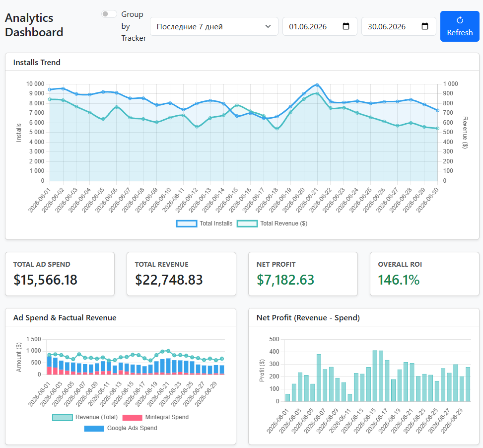The width and height of the screenshot is (483, 448).
Task: Click the Overall ROI value 146.1%
Action: tap(399, 280)
